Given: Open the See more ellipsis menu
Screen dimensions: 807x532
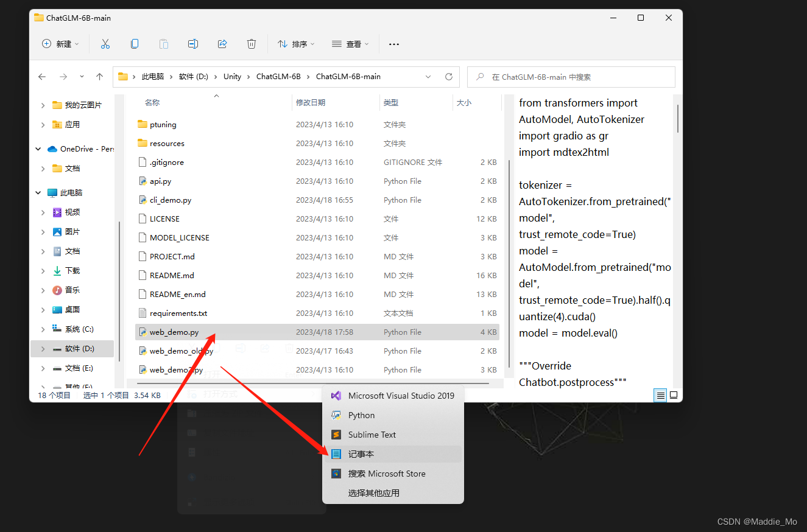Looking at the screenshot, I should pos(394,44).
